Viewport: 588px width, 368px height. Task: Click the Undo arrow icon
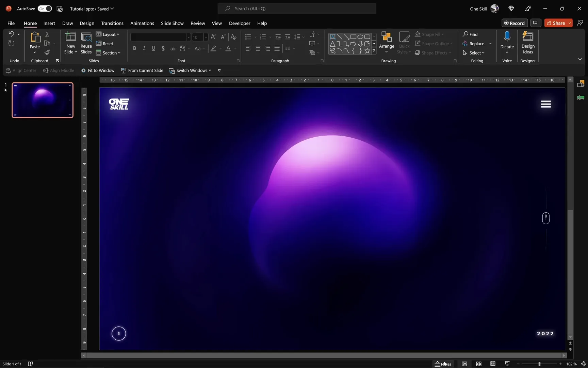click(x=11, y=34)
